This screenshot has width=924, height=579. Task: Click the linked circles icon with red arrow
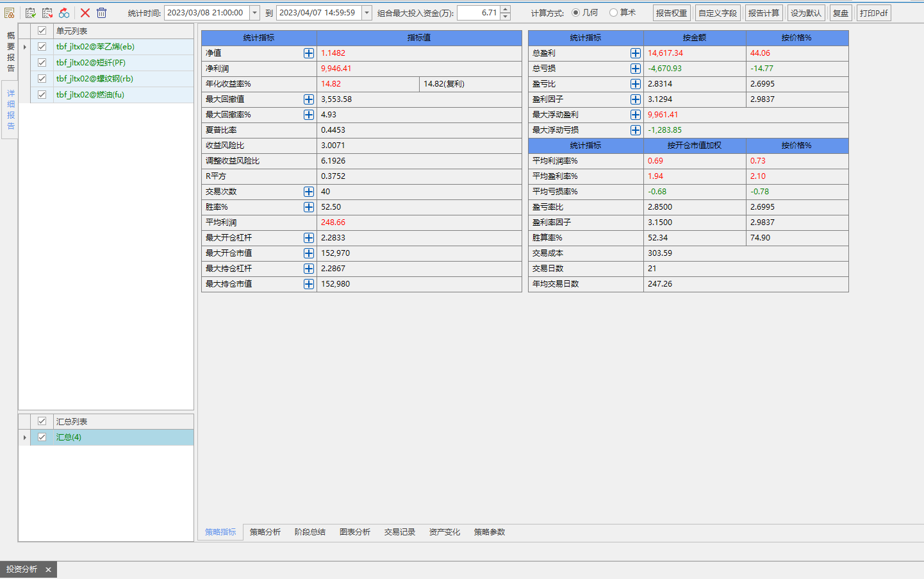(64, 13)
